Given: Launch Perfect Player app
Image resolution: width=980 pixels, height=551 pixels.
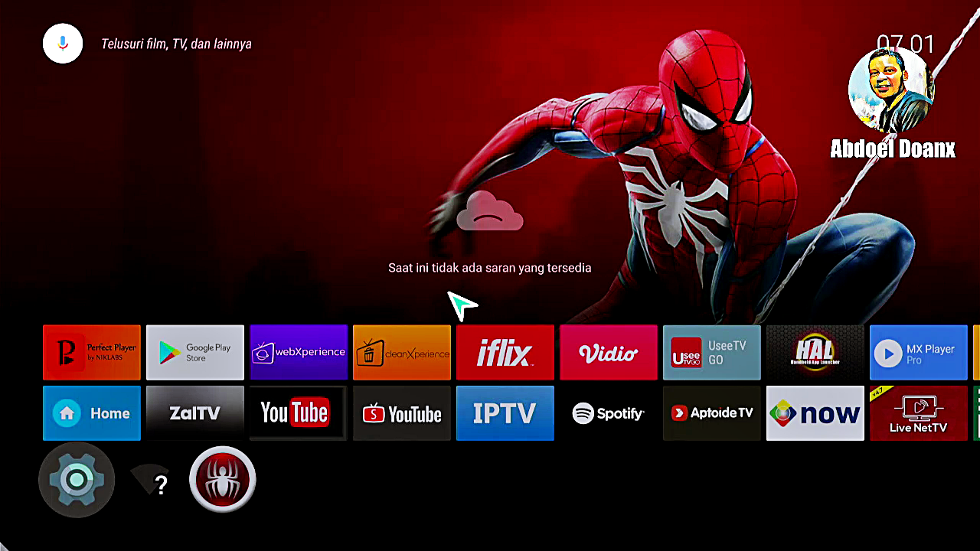Looking at the screenshot, I should (92, 353).
